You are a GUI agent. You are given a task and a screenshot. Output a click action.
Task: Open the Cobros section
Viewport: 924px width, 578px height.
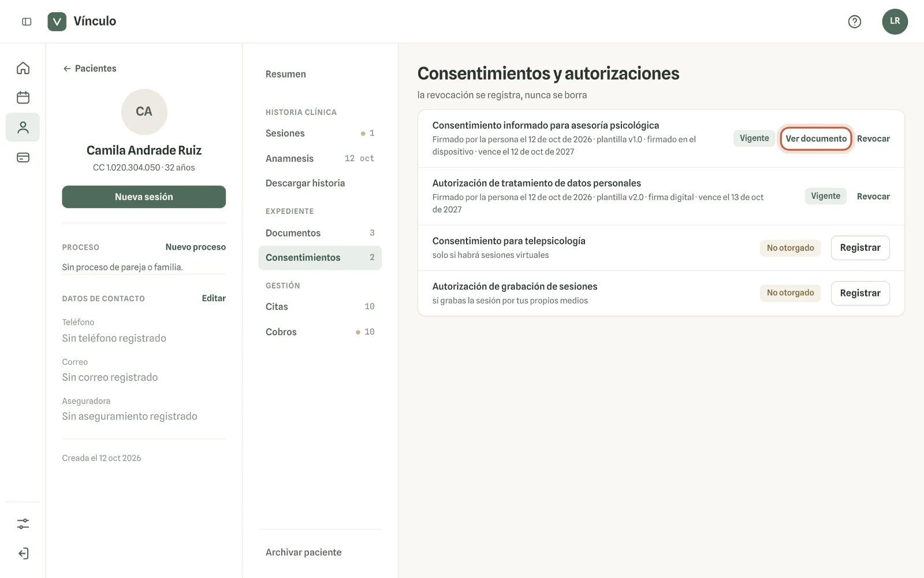320,332
